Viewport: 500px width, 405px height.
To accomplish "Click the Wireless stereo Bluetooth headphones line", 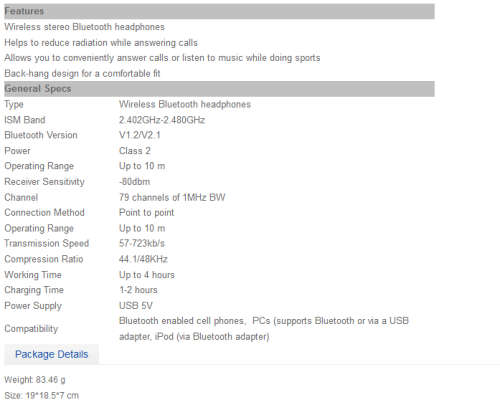I will [x=85, y=27].
